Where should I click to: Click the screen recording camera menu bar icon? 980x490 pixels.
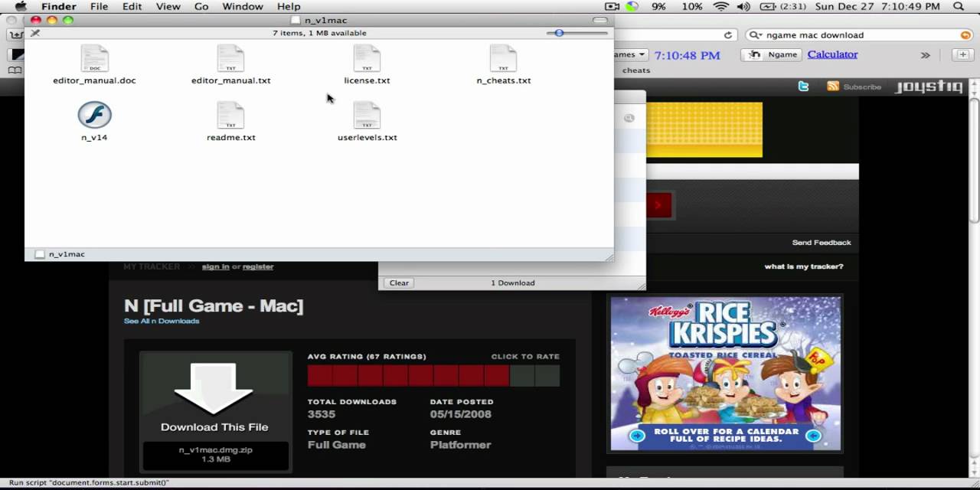(612, 6)
